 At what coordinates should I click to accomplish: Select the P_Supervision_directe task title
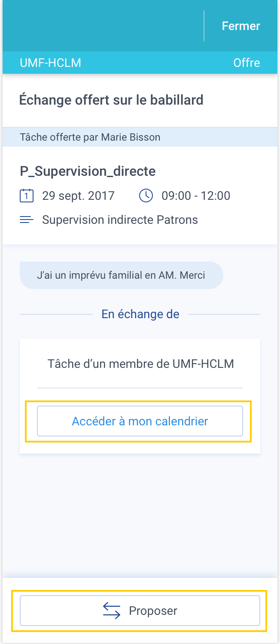(x=88, y=172)
